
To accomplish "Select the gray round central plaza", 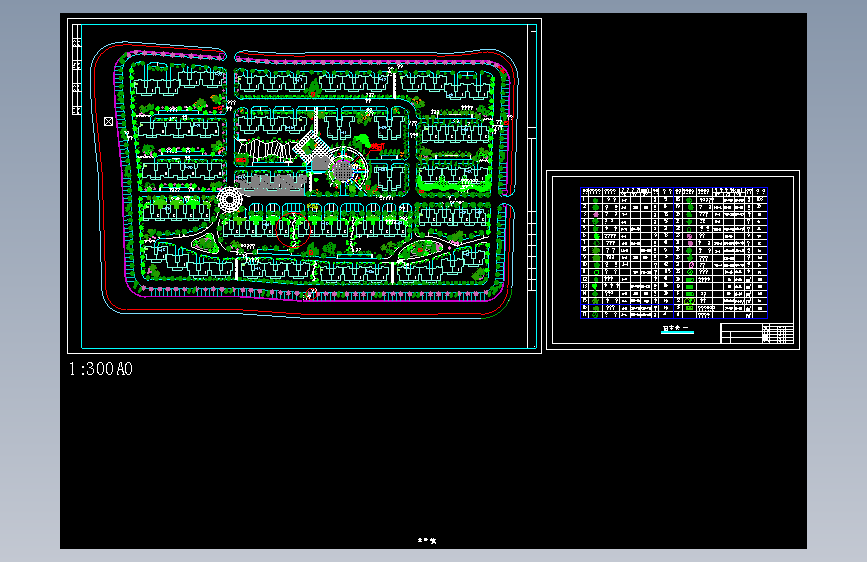I will [x=343, y=170].
